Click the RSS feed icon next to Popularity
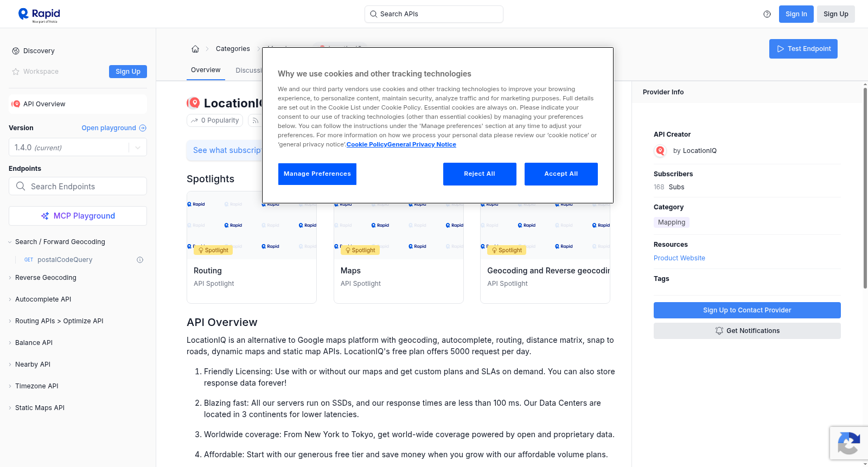 coord(255,120)
